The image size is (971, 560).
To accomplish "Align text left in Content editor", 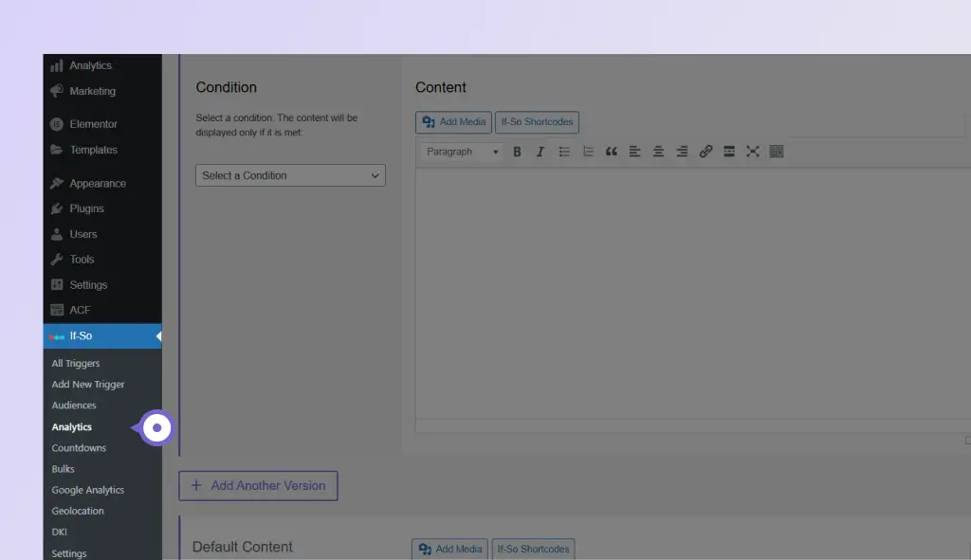I will tap(634, 152).
